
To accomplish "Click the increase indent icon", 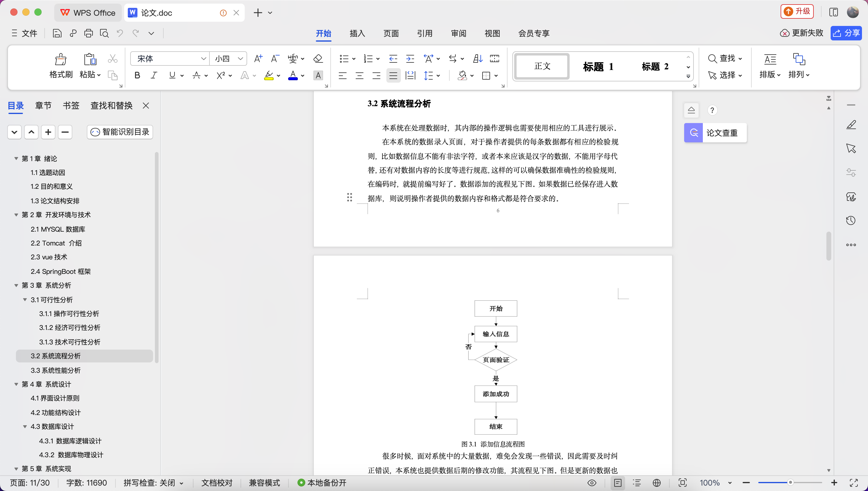I will [410, 59].
